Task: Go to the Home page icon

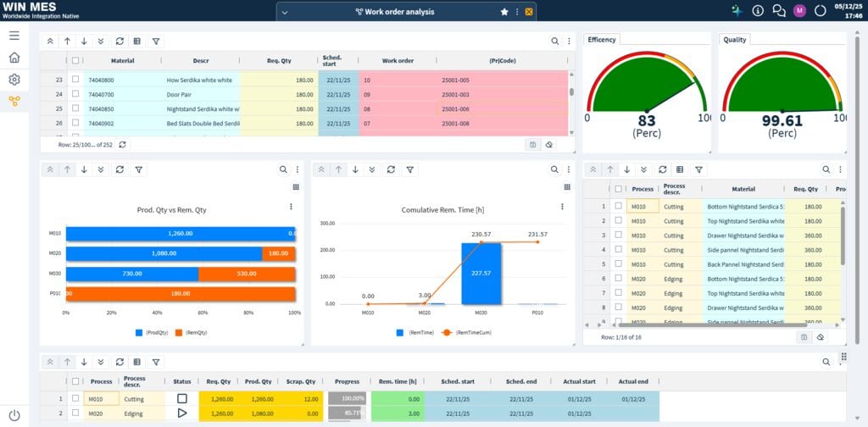Action: (14, 58)
